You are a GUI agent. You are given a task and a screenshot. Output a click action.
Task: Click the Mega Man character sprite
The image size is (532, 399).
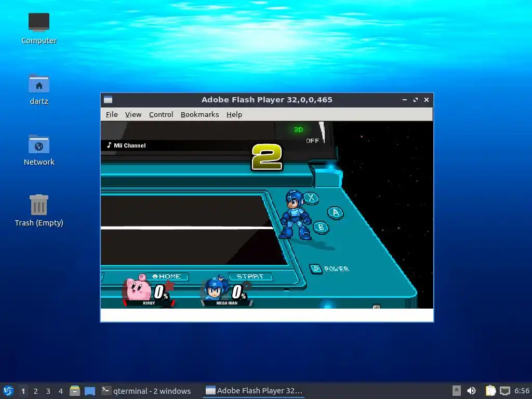tap(295, 215)
